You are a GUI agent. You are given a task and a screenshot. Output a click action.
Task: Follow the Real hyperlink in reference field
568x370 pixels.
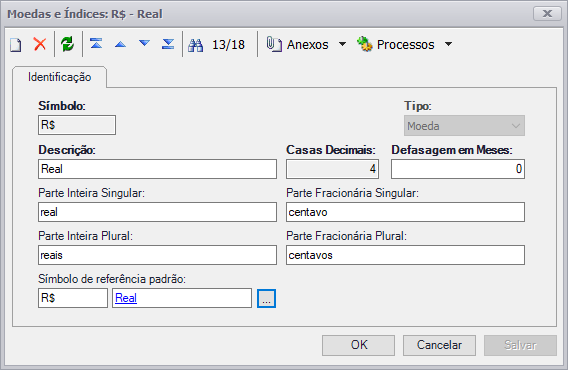click(x=126, y=298)
